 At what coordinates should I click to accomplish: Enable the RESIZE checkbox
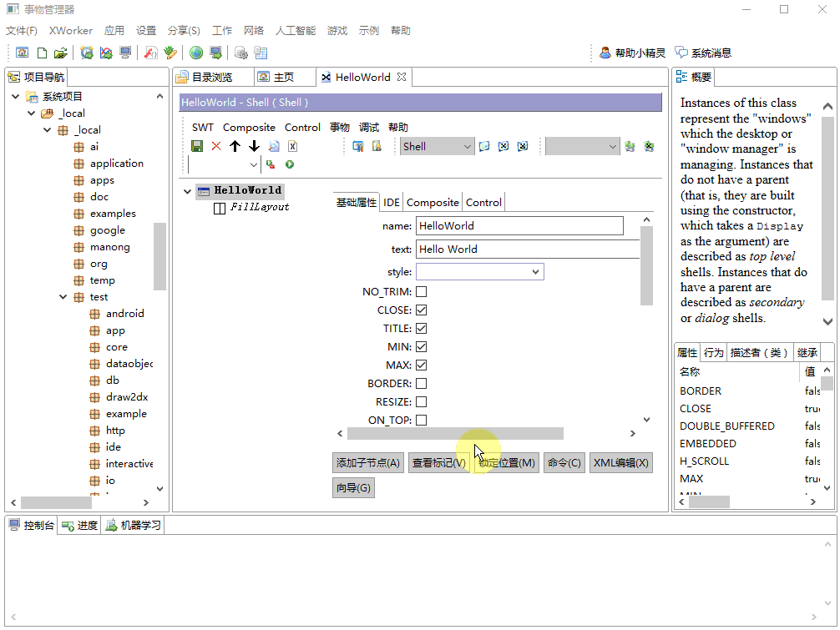(x=421, y=401)
